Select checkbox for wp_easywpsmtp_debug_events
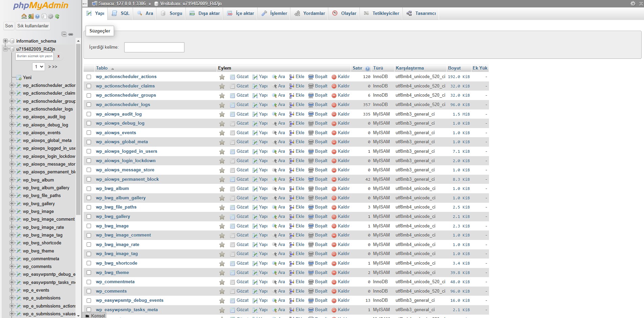 pos(89,300)
